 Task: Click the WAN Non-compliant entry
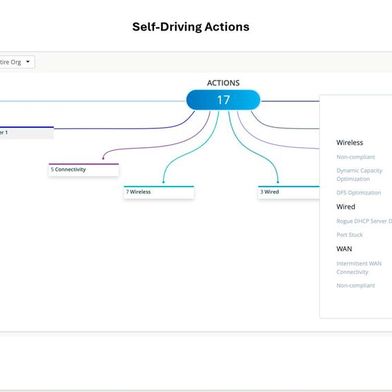pos(356,285)
